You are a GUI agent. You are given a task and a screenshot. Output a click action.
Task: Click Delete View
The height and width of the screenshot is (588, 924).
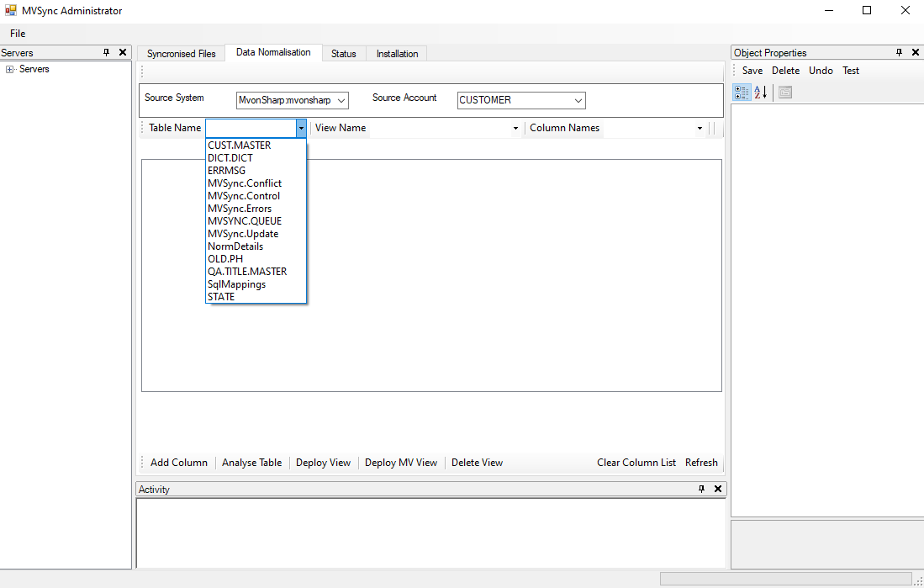tap(477, 463)
